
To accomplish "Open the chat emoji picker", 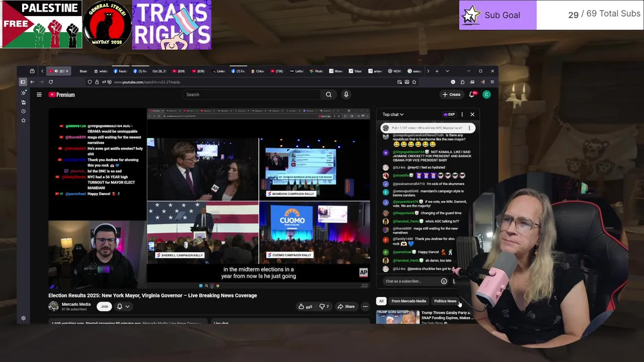I will pyautogui.click(x=444, y=281).
